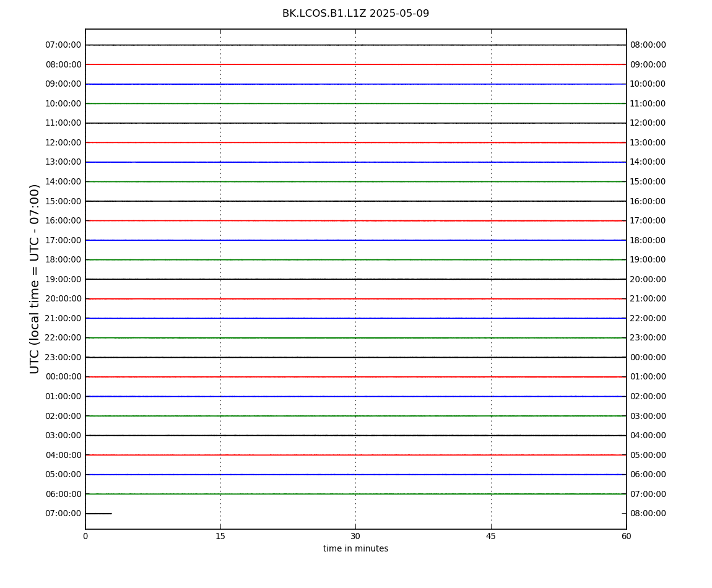The image size is (712, 588).
Task: Select left-axis start time label 05:00:00
Action: 63,475
